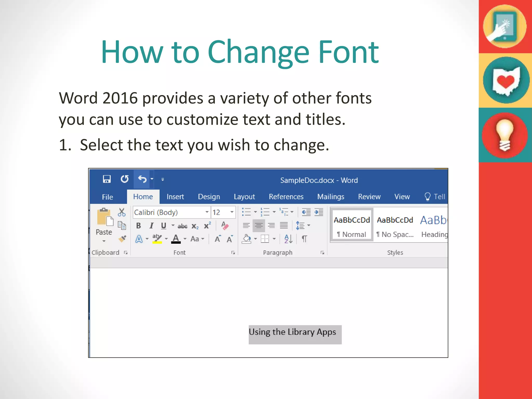Select the Format Painter brush icon

tap(122, 239)
